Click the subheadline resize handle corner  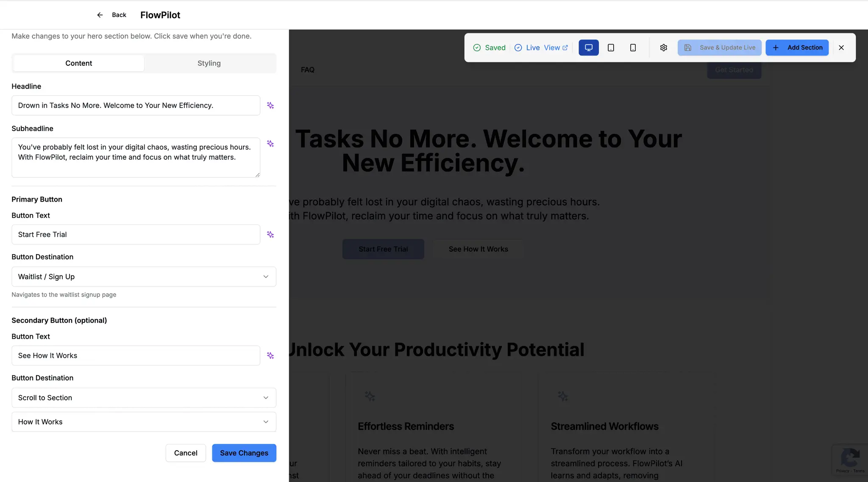point(257,175)
